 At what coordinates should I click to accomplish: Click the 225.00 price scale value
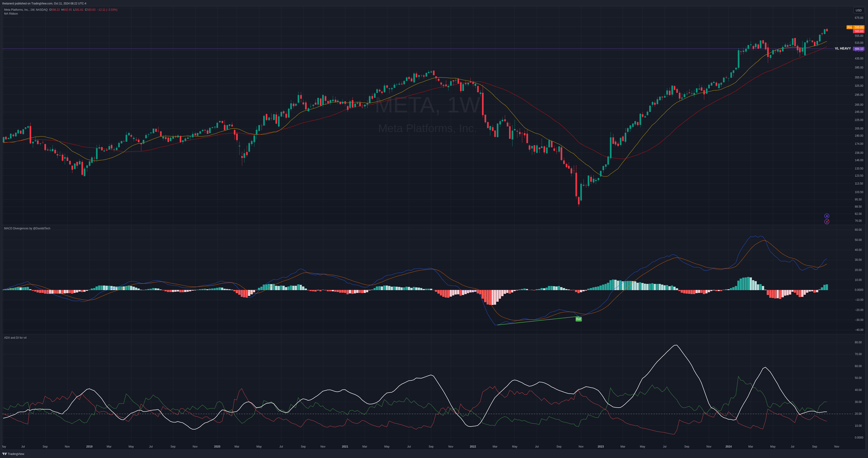[859, 120]
